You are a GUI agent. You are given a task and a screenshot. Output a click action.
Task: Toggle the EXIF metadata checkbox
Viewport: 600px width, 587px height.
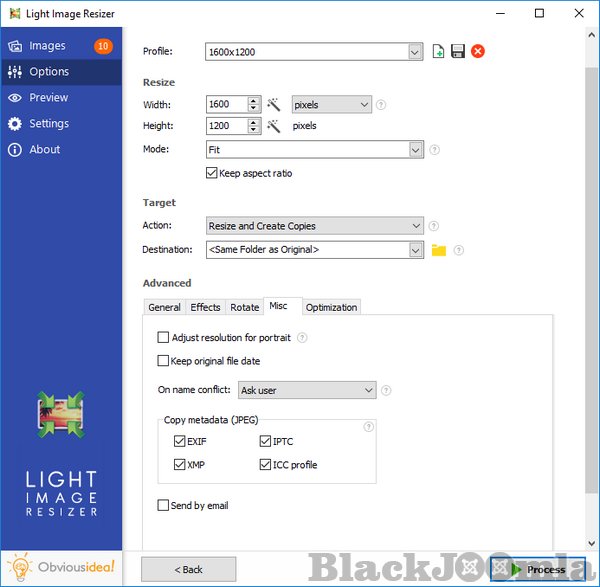pos(180,441)
